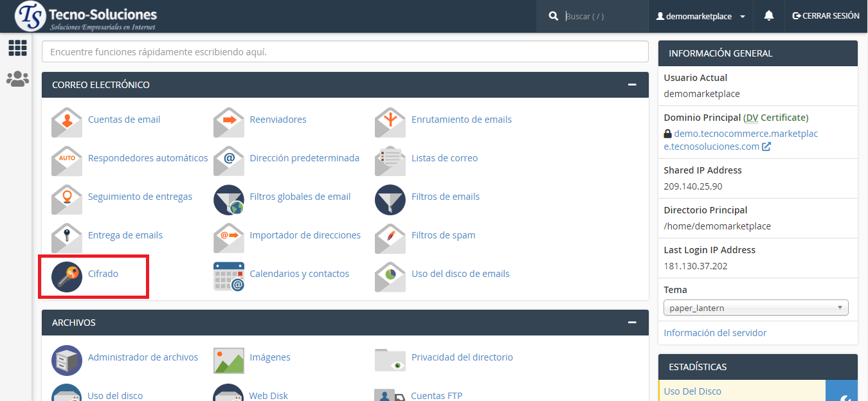Viewport: 868px width, 401px height.
Task: Click the notifications bell icon
Action: (x=768, y=16)
